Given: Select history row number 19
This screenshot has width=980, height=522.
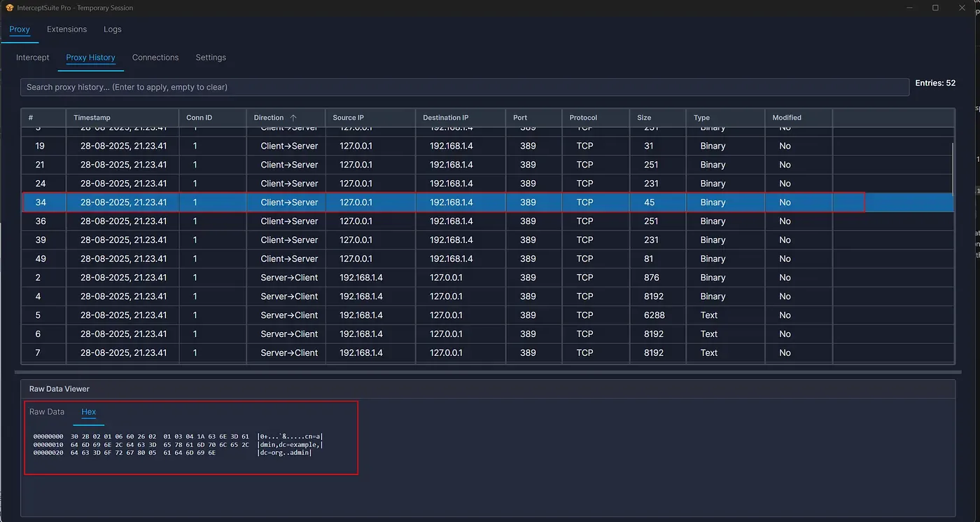Looking at the screenshot, I should tap(487, 146).
